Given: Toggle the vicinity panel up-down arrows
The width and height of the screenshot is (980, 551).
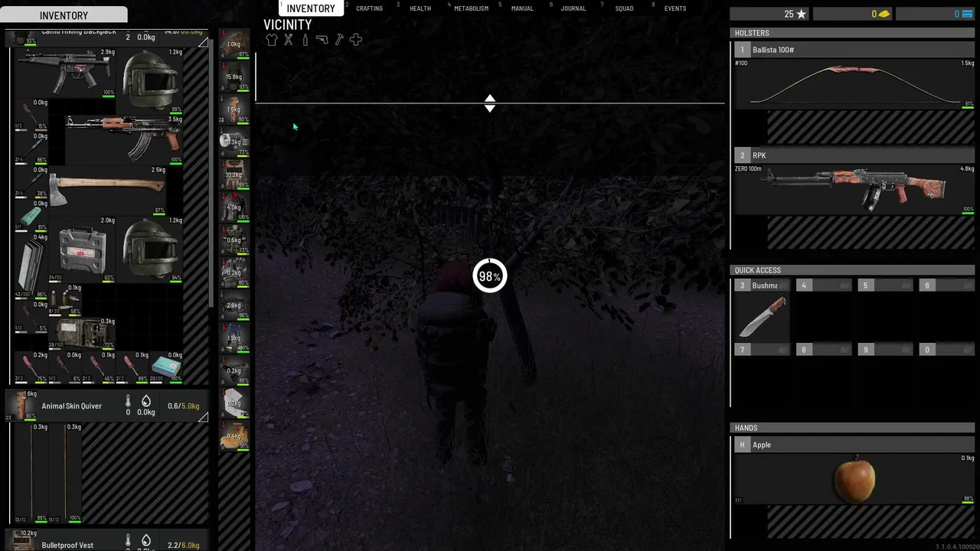Looking at the screenshot, I should tap(490, 103).
